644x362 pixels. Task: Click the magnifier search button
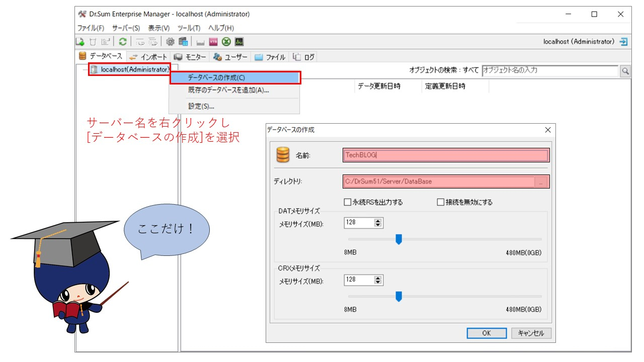tap(625, 71)
